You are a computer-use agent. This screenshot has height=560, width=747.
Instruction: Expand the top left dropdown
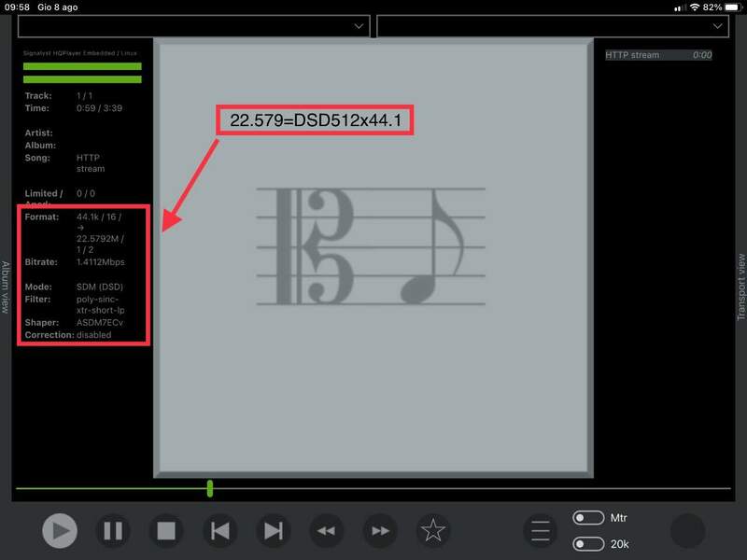(x=193, y=27)
